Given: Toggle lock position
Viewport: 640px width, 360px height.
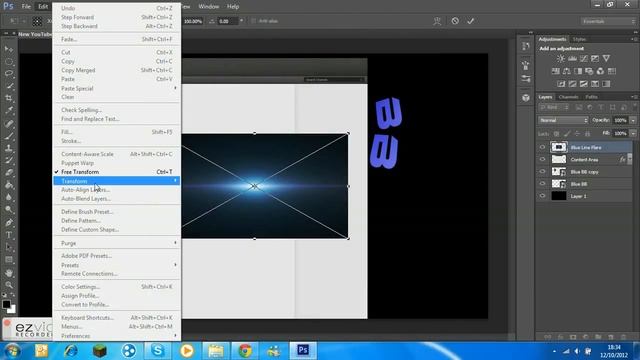Looking at the screenshot, I should (577, 133).
